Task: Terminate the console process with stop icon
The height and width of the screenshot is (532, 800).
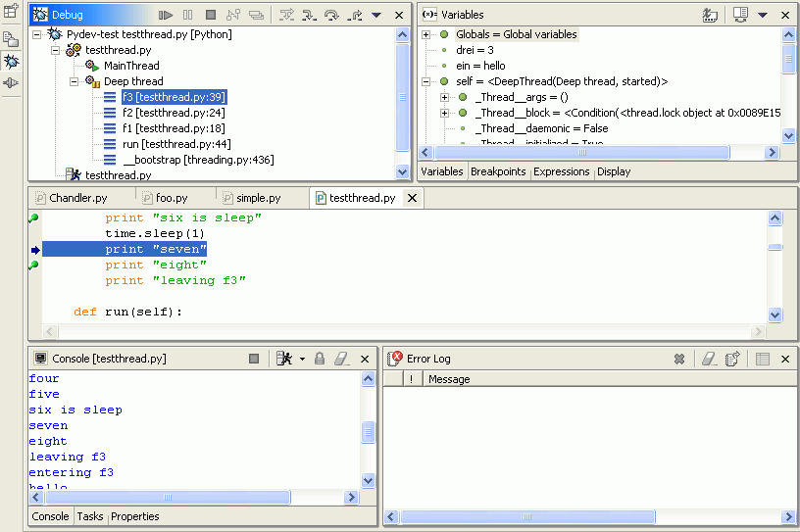Action: pyautogui.click(x=254, y=360)
